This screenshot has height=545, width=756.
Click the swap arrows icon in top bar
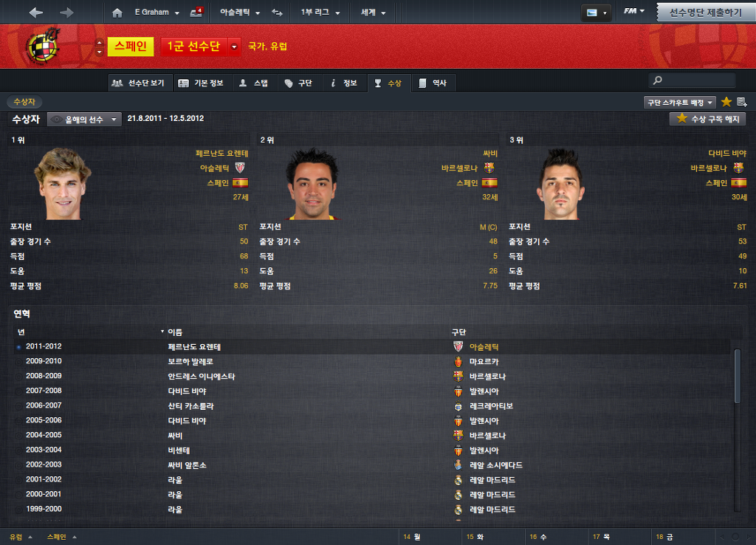point(278,13)
